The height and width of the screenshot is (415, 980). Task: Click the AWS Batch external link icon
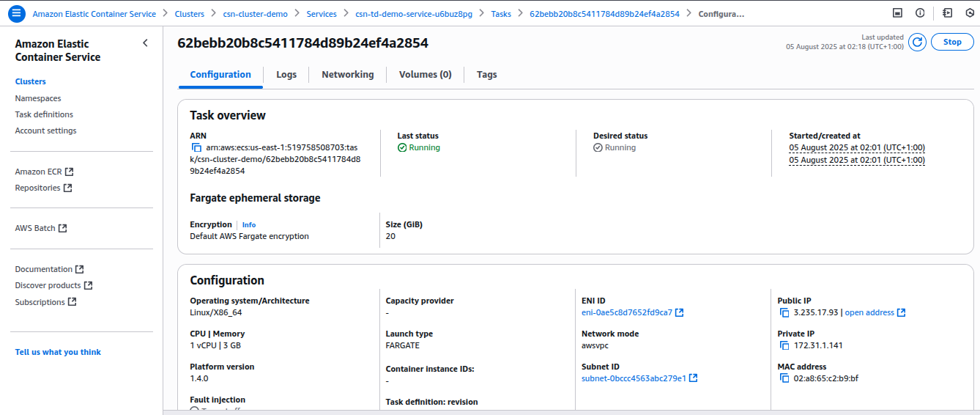(x=63, y=228)
